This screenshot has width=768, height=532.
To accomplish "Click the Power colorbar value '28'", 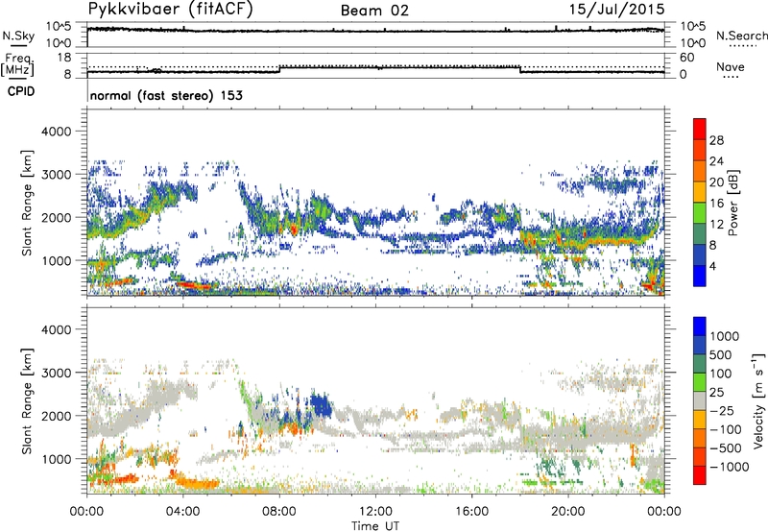I will (x=716, y=140).
